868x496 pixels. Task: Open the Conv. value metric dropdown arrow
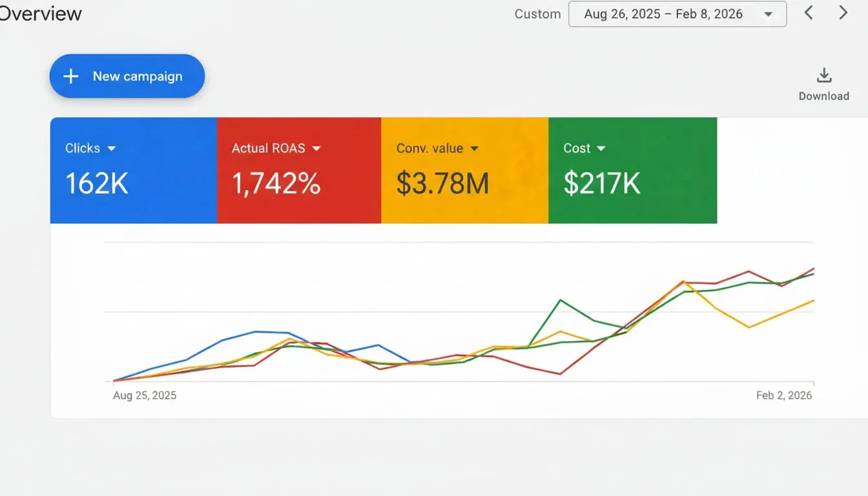474,149
